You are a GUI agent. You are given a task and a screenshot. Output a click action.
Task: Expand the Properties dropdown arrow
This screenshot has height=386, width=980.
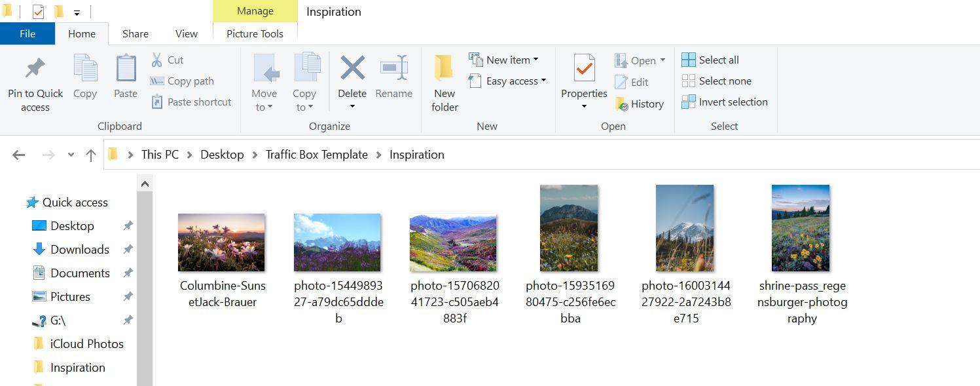[584, 106]
